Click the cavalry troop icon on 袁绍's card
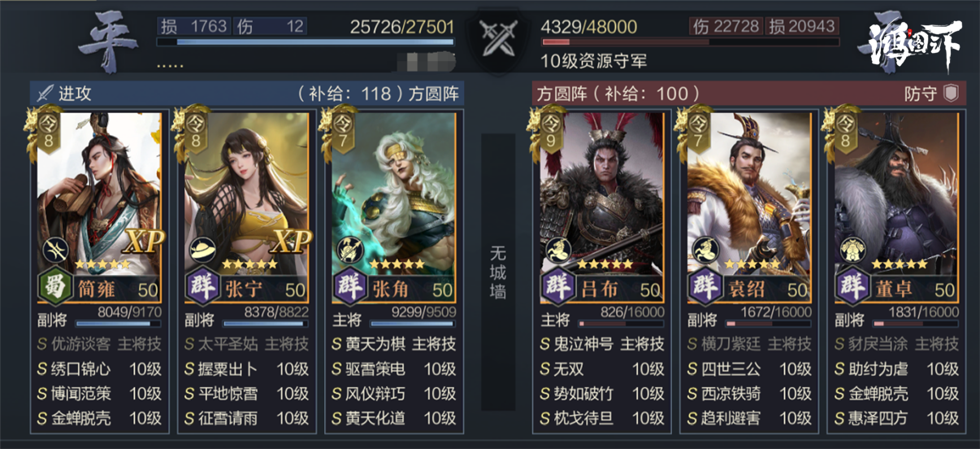Image resolution: width=980 pixels, height=449 pixels. pos(705,251)
